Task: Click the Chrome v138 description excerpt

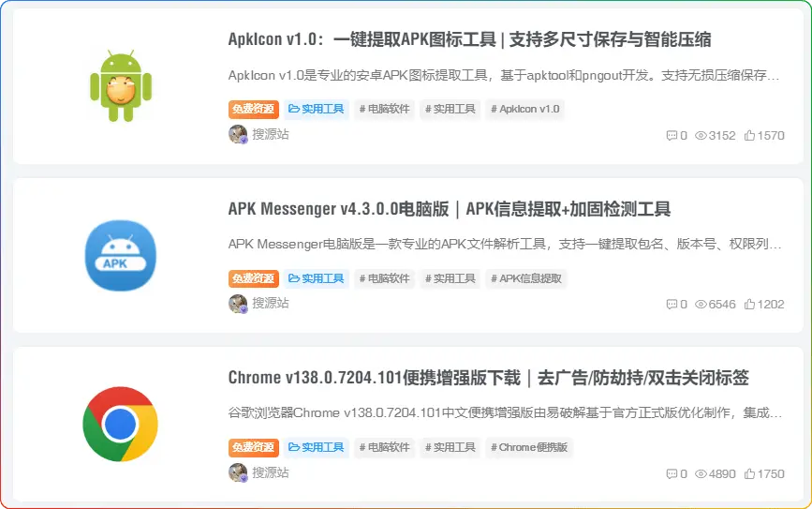Action: click(x=505, y=413)
